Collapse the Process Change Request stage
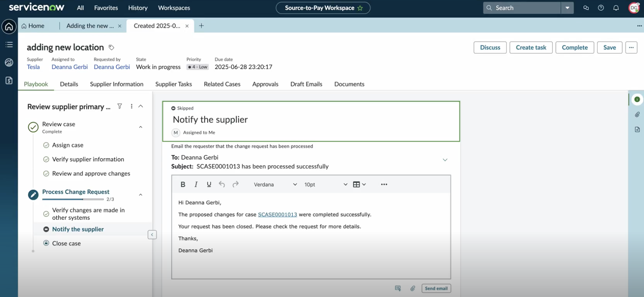 pos(141,195)
